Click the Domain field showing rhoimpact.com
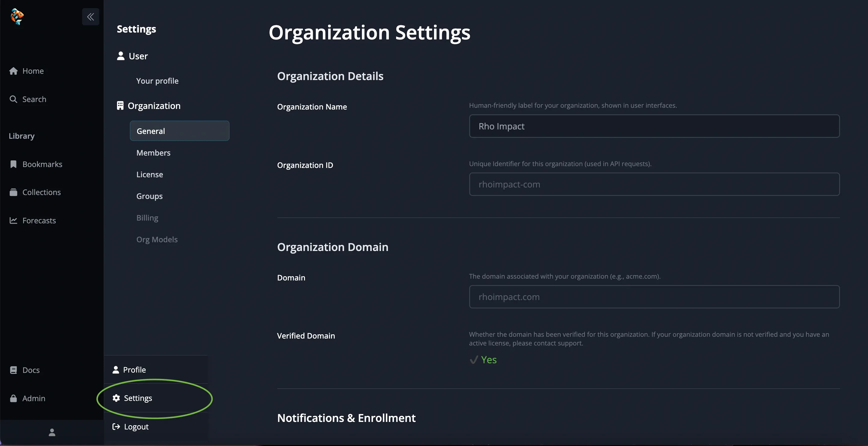The image size is (868, 446). pyautogui.click(x=654, y=297)
